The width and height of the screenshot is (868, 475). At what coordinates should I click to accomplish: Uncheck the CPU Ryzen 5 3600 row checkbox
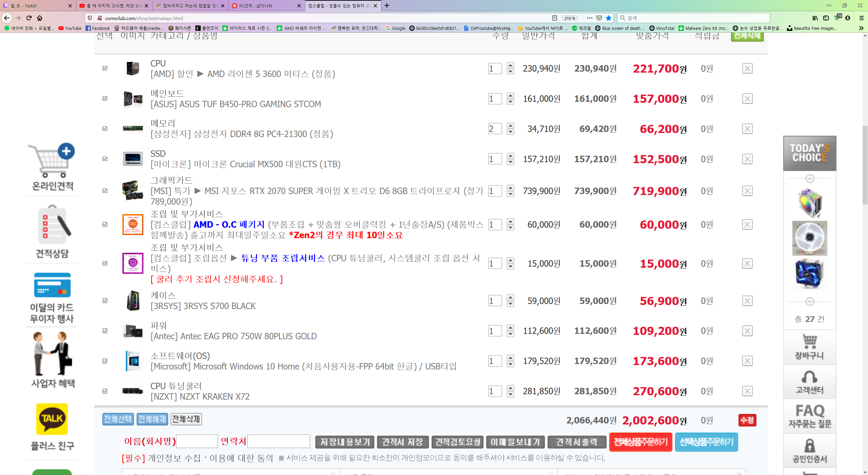tap(105, 68)
